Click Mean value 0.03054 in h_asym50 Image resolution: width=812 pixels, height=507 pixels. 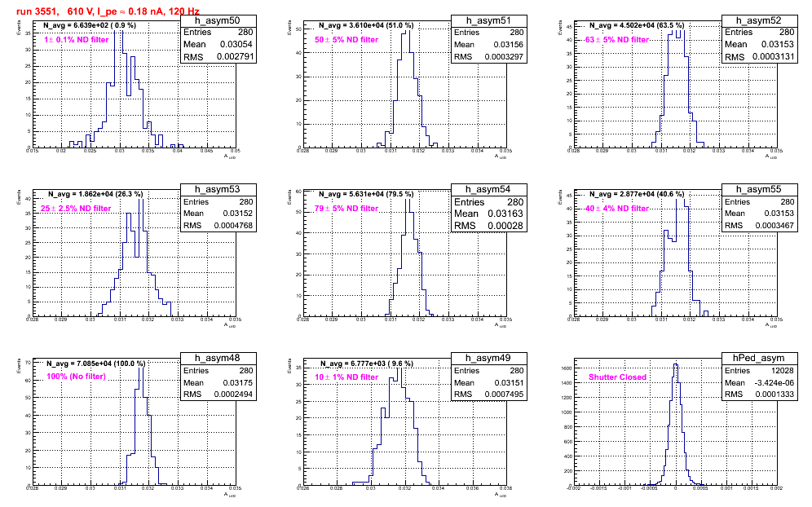click(236, 45)
